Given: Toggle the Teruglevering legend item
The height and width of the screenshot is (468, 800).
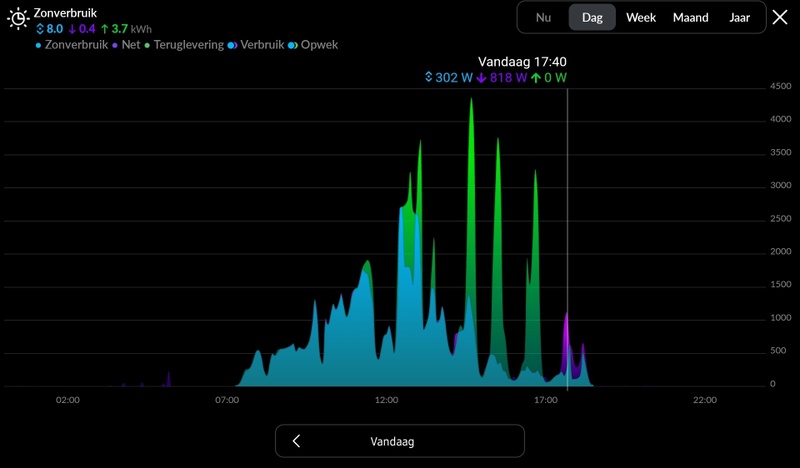Looking at the screenshot, I should (x=184, y=45).
